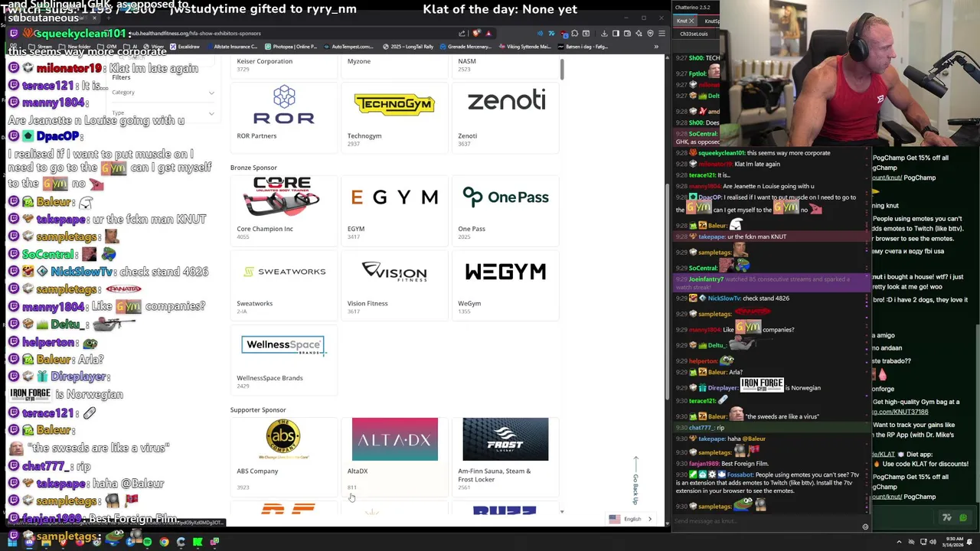Image resolution: width=980 pixels, height=551 pixels.
Task: Open WellnessSpace Brands name link
Action: [269, 378]
